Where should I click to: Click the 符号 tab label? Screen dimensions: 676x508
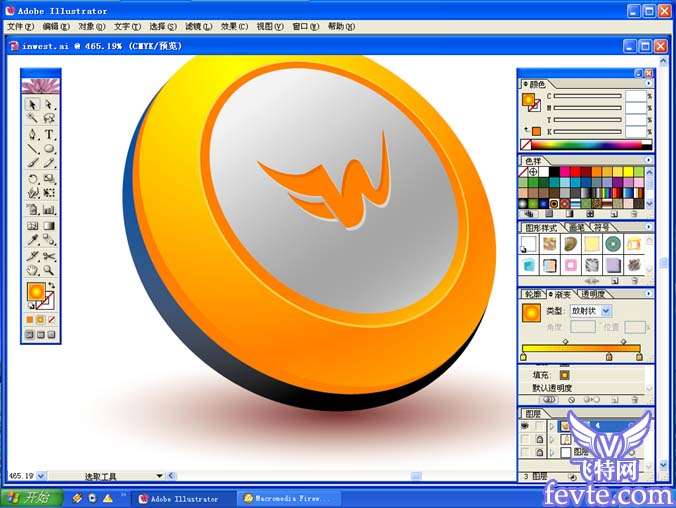point(601,227)
